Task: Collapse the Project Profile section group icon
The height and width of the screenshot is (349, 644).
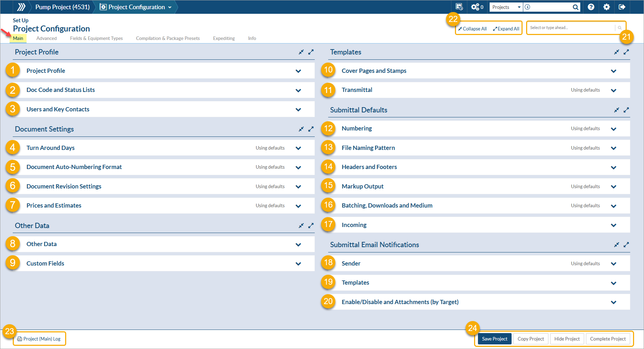Action: coord(301,52)
